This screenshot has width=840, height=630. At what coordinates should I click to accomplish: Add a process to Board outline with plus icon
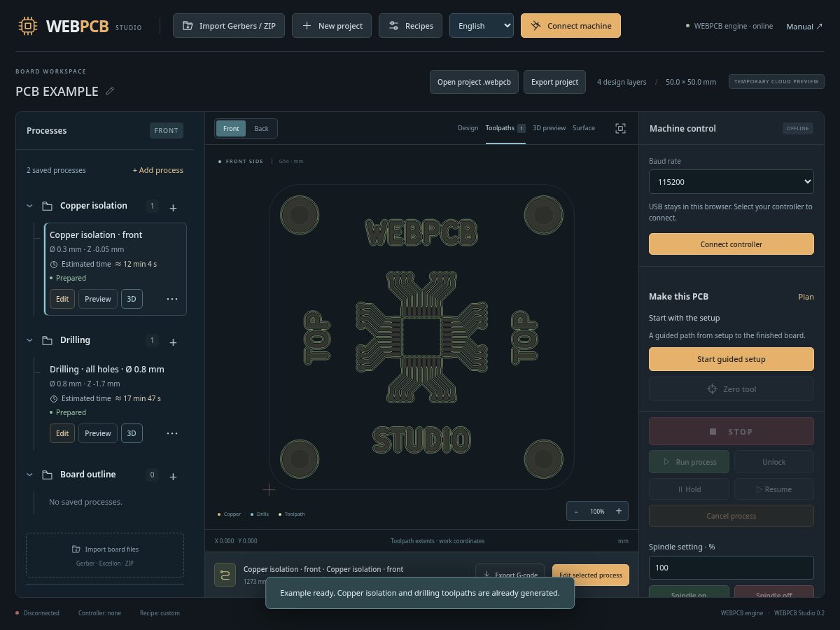(174, 476)
